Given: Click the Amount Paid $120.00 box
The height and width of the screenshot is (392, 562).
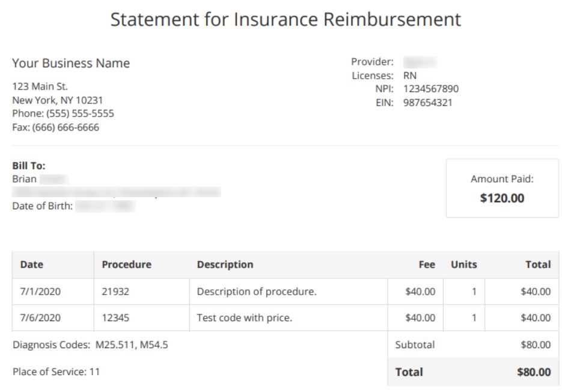Looking at the screenshot, I should (502, 188).
